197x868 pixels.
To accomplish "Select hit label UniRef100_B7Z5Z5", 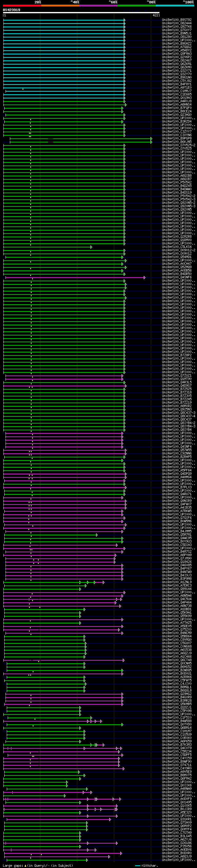I will 177,389.
